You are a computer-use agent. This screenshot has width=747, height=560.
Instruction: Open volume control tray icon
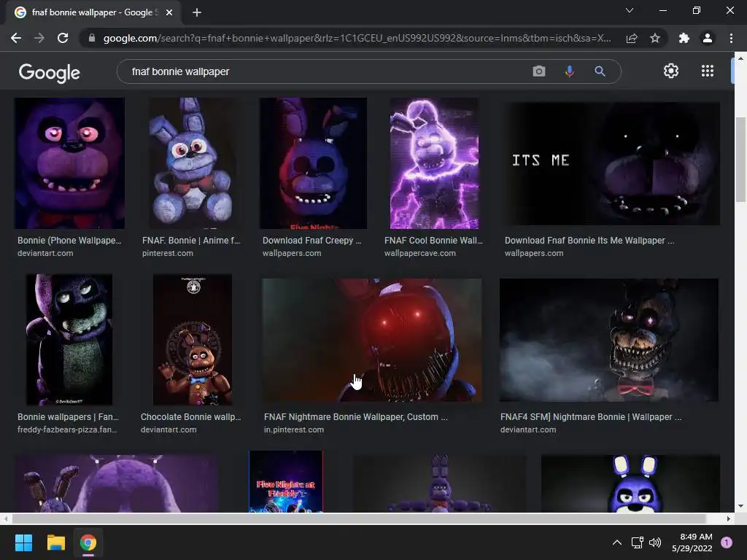coord(655,542)
